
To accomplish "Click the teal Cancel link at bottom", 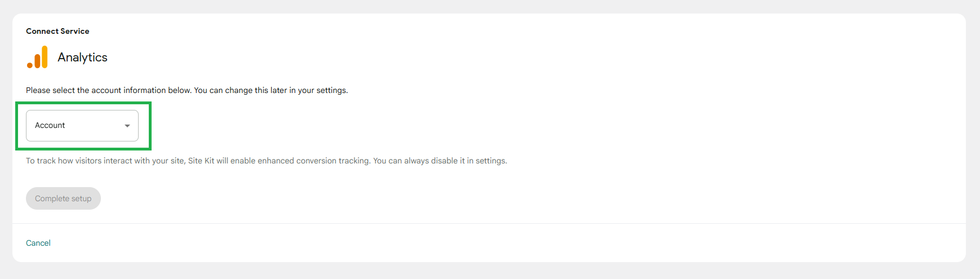I will tap(38, 243).
